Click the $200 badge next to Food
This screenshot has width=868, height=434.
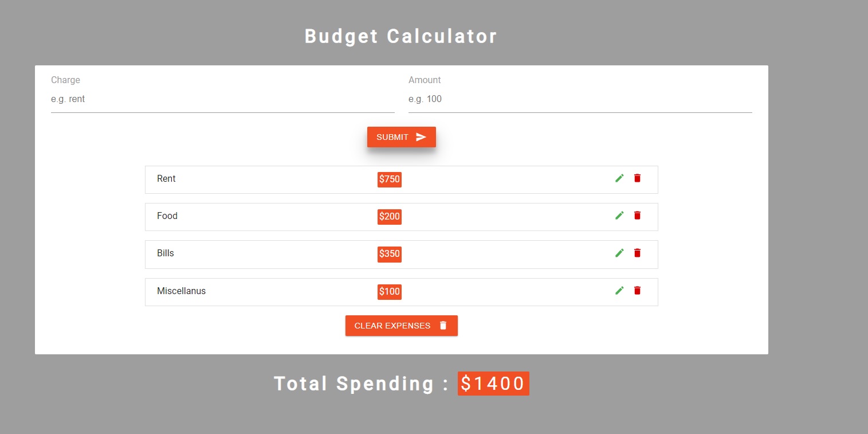click(389, 216)
